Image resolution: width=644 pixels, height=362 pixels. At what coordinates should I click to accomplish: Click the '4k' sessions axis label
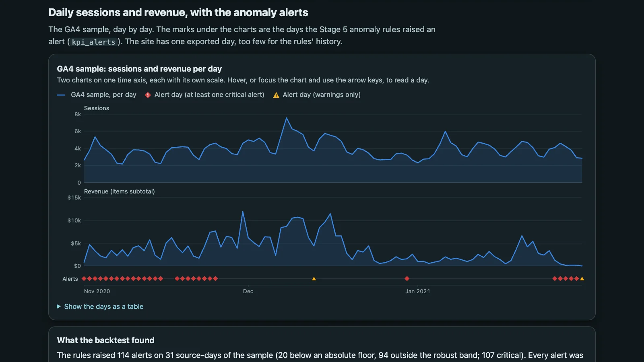pyautogui.click(x=78, y=149)
